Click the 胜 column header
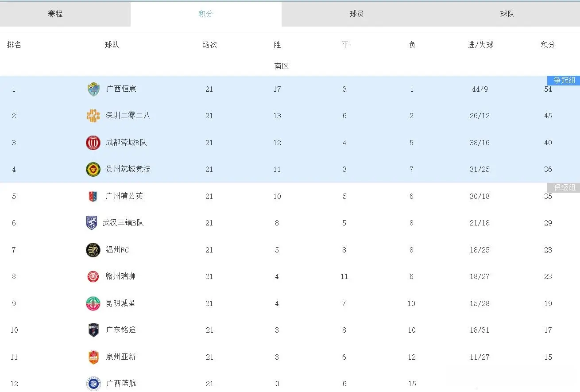Screen dimensions: 580x392 click(277, 45)
